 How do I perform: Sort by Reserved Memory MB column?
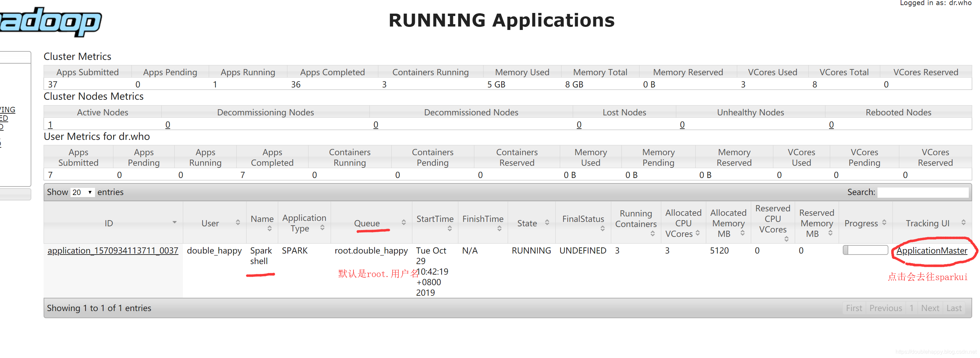point(817,223)
